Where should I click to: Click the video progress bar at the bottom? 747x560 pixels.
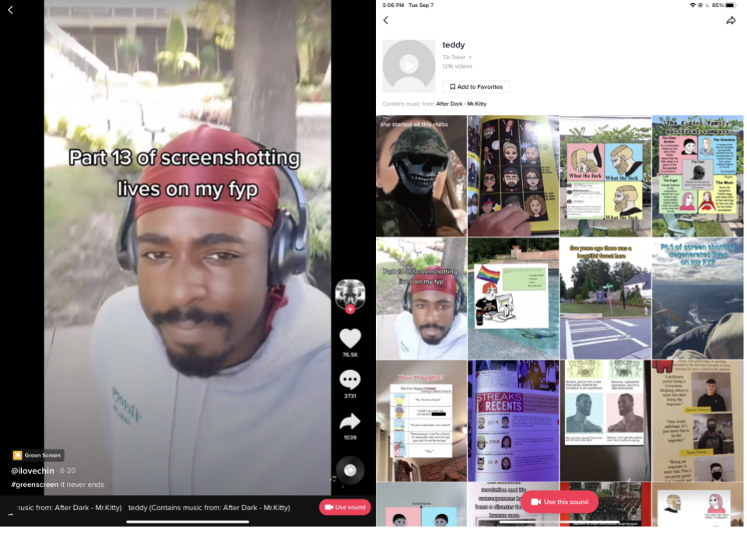187,521
